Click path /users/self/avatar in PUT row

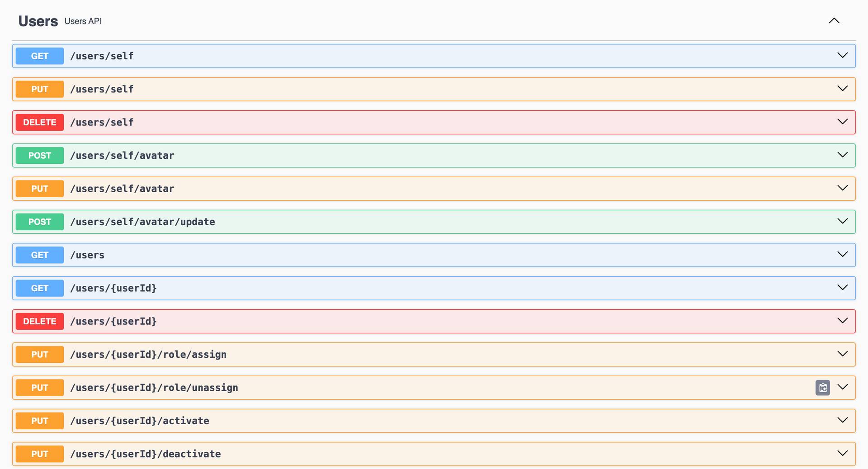[122, 189]
